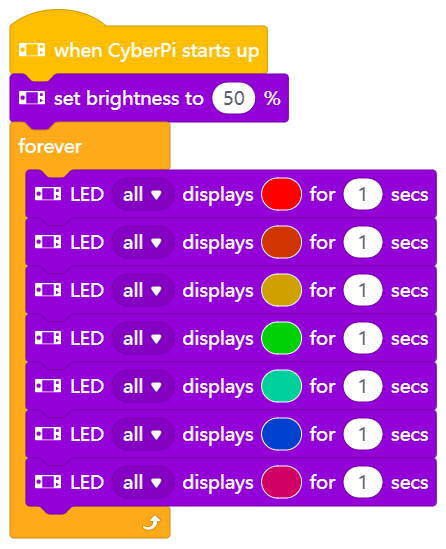Viewport: 446px width, 549px height.
Task: Open the 'all' dropdown on the pink LED block
Action: click(x=143, y=482)
